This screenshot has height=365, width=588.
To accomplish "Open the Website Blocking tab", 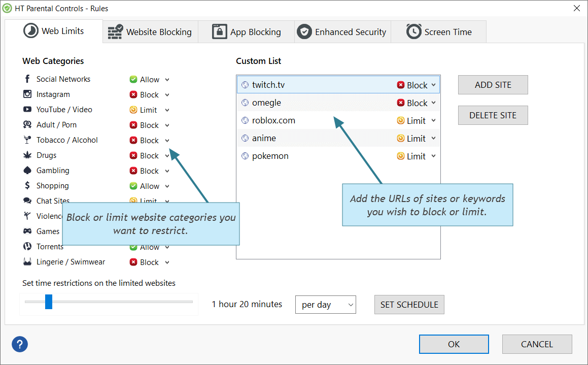I will [x=150, y=32].
